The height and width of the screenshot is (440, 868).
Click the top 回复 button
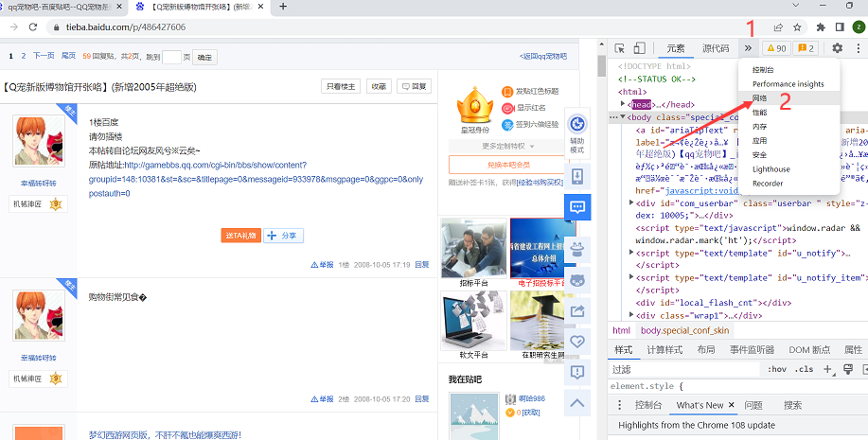pyautogui.click(x=414, y=86)
